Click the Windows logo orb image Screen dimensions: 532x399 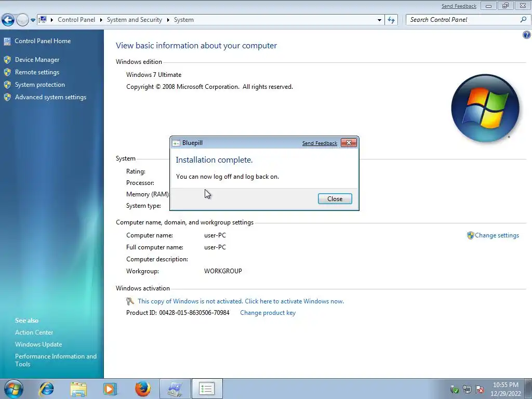(x=485, y=108)
